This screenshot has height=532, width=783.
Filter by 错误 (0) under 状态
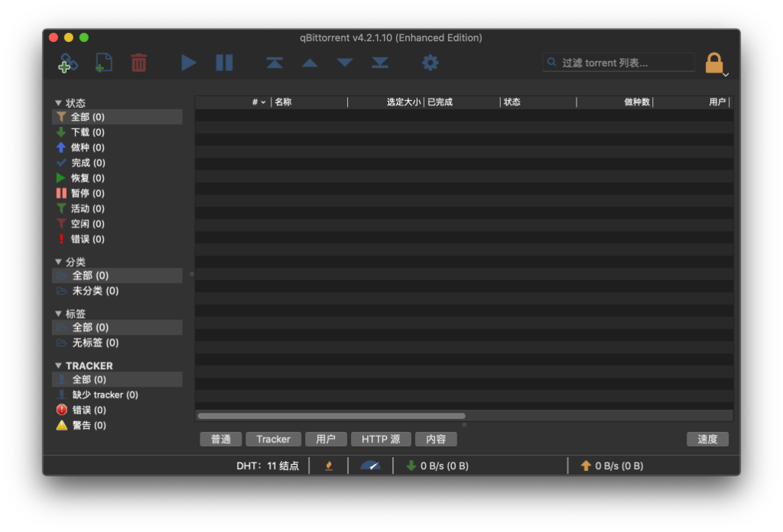(117, 239)
